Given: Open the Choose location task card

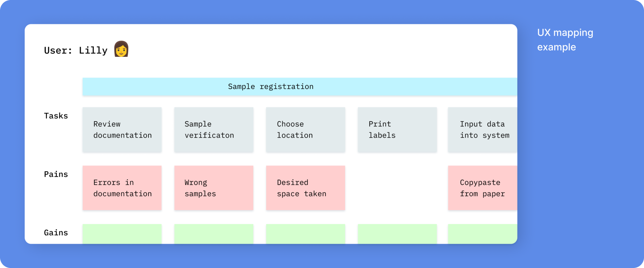Looking at the screenshot, I should 306,130.
